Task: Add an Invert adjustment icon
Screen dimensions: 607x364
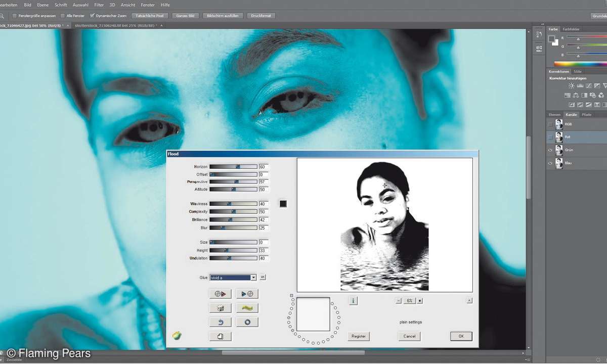Action: tap(572, 105)
